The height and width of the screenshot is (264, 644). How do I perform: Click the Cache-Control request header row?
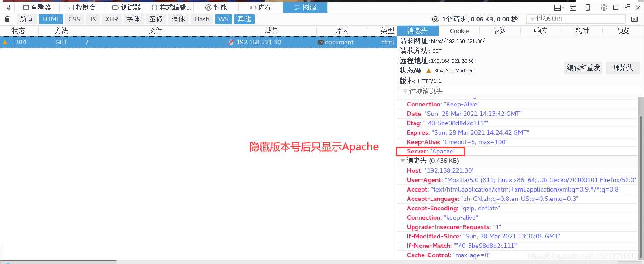[518, 255]
